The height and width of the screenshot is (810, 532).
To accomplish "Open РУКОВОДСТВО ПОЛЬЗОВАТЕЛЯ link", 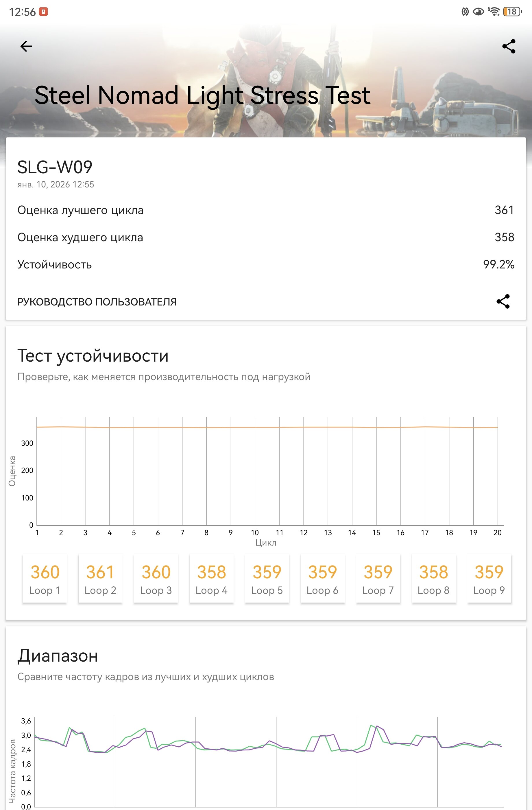I will pyautogui.click(x=97, y=302).
